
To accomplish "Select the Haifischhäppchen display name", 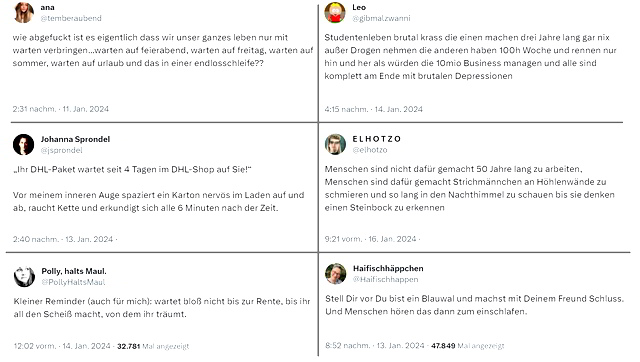I will click(x=388, y=268).
